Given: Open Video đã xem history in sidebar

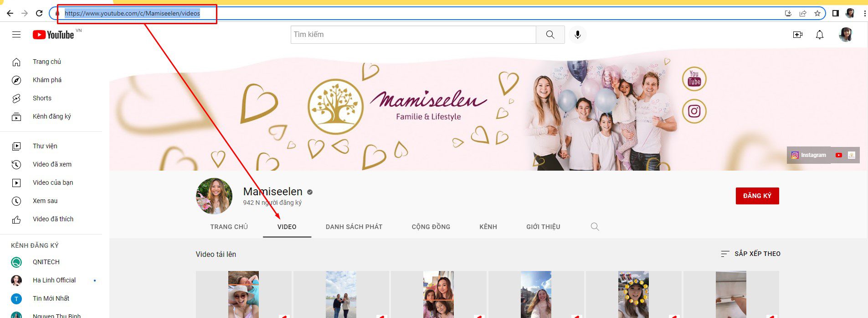Looking at the screenshot, I should click(51, 165).
